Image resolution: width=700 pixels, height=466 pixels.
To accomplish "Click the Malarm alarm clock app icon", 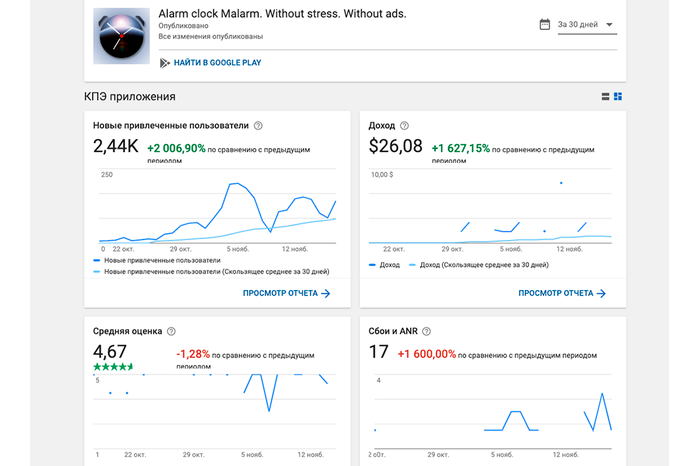I will pyautogui.click(x=121, y=36).
